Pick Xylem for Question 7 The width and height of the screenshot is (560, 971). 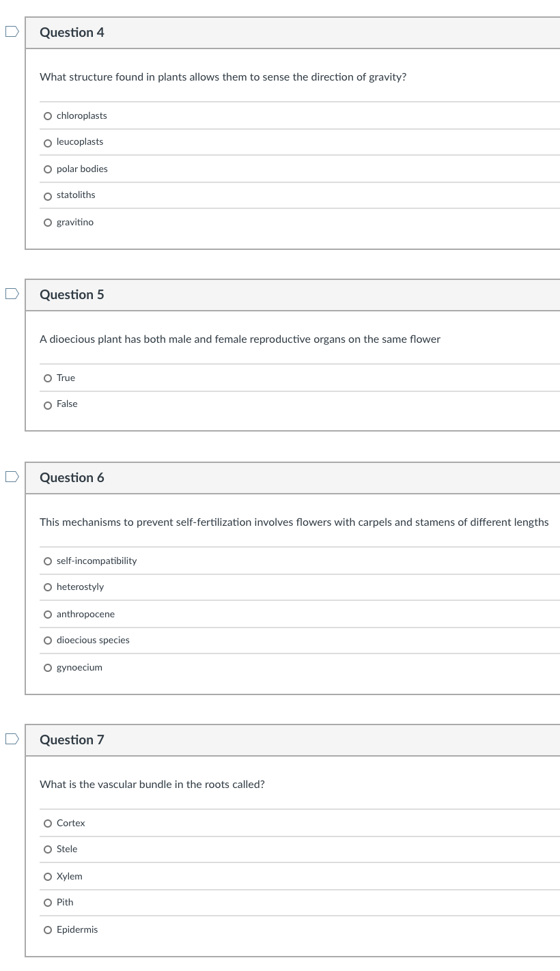tap(47, 877)
